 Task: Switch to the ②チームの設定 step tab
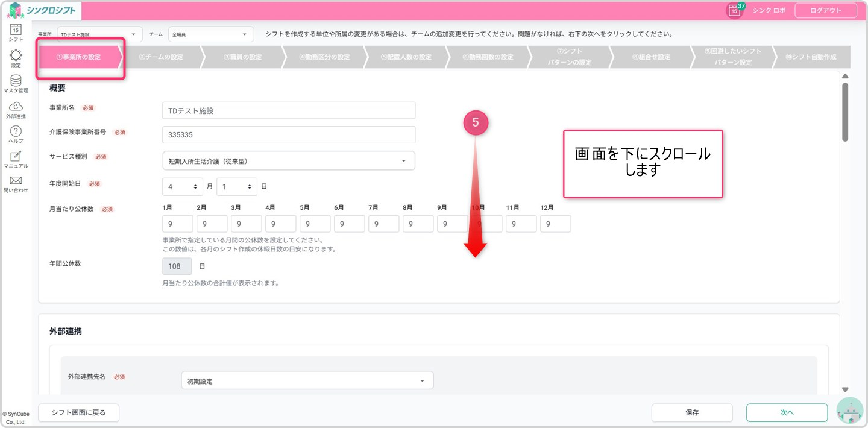coord(161,57)
